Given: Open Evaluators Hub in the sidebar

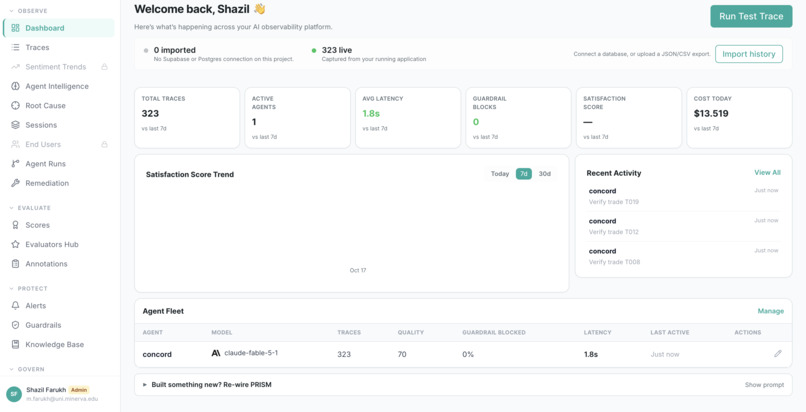Looking at the screenshot, I should tap(59, 245).
